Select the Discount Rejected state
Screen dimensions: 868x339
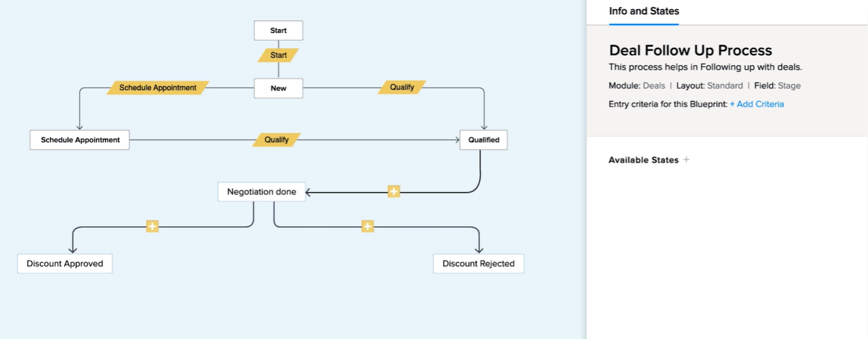[x=478, y=263]
